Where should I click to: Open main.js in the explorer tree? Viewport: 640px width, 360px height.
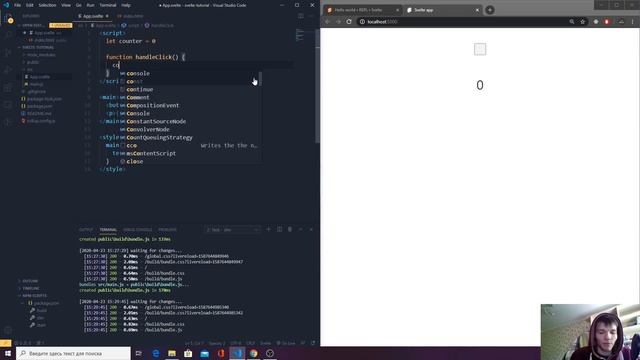tap(36, 84)
